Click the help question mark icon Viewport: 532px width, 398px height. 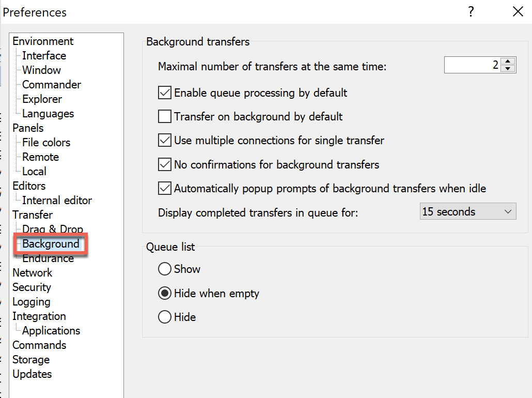[x=471, y=12]
